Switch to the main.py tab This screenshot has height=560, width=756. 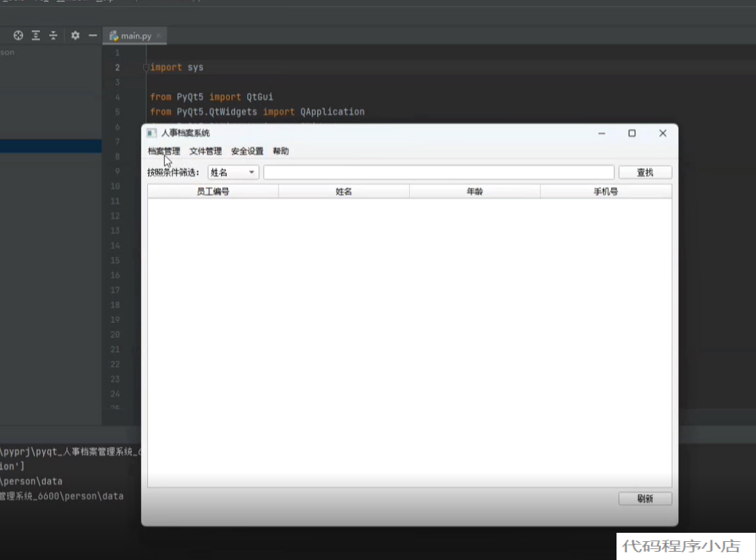135,35
